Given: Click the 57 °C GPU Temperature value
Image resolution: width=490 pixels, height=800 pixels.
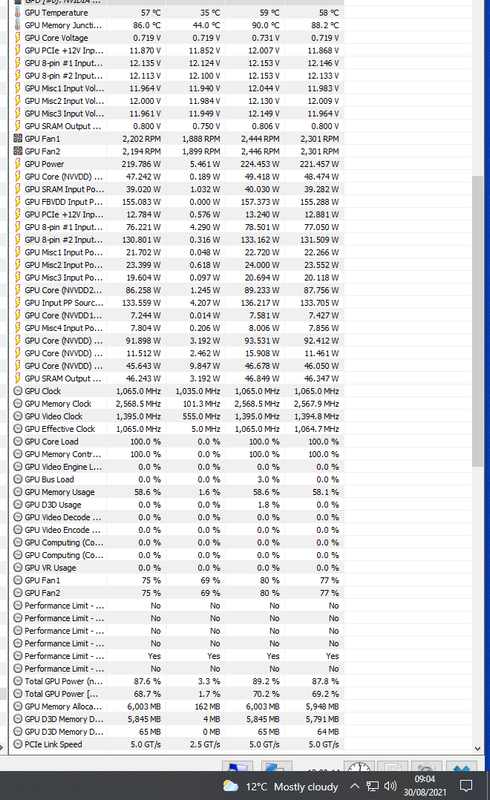Looking at the screenshot, I should pyautogui.click(x=151, y=12).
